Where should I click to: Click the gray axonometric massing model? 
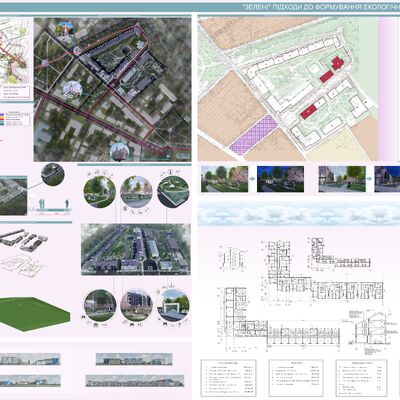tap(23, 239)
